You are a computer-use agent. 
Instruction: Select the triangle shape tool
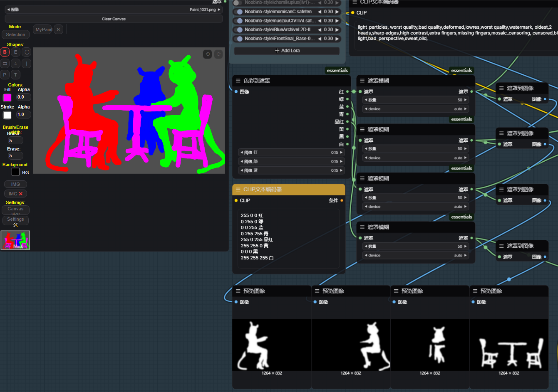coord(16,64)
